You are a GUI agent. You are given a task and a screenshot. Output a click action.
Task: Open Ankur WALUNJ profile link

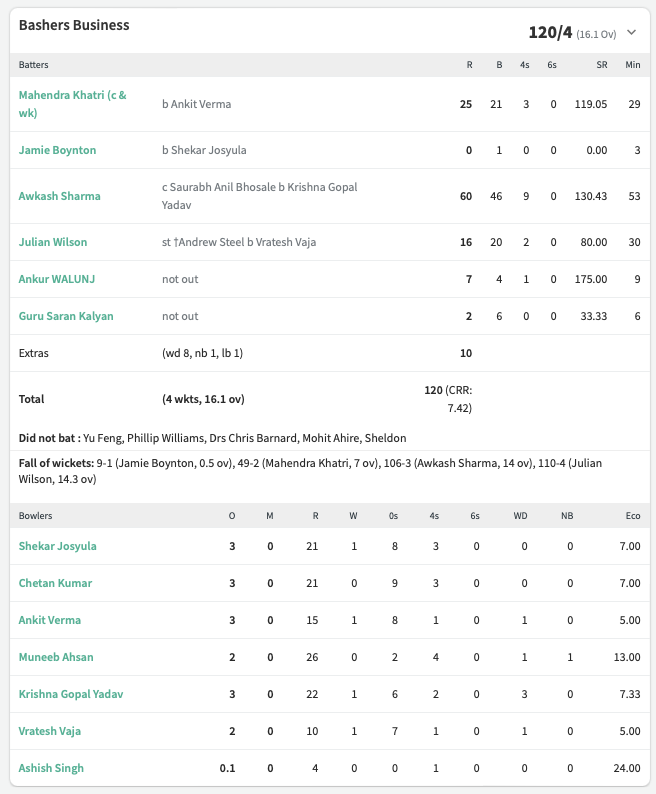click(x=57, y=279)
